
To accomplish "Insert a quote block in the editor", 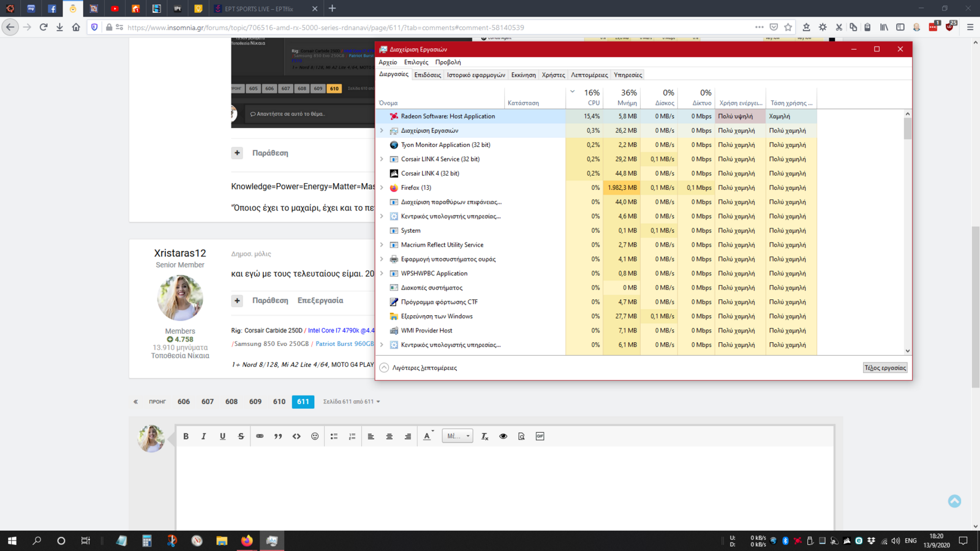I will pos(278,437).
